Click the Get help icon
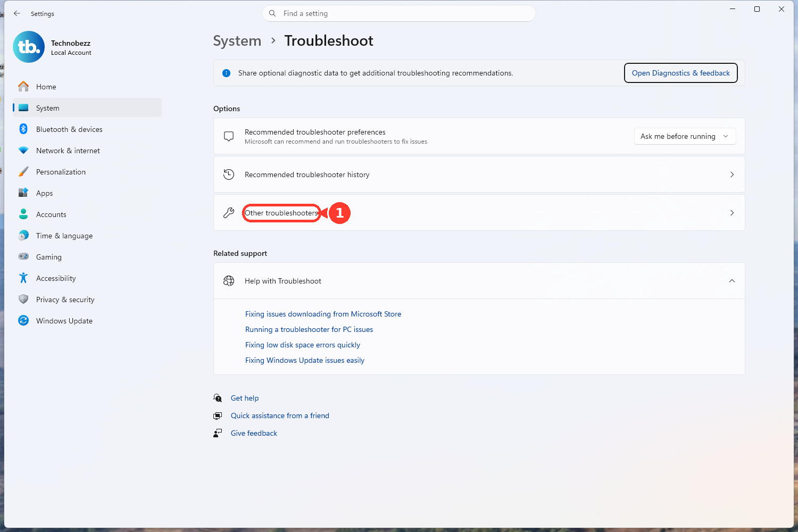Viewport: 798px width, 532px height. click(x=218, y=398)
